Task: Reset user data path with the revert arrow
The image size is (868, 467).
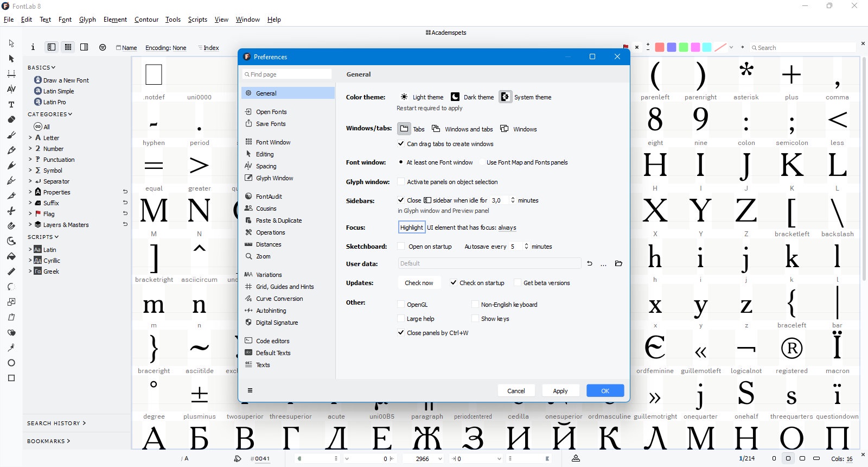Action: (x=590, y=263)
